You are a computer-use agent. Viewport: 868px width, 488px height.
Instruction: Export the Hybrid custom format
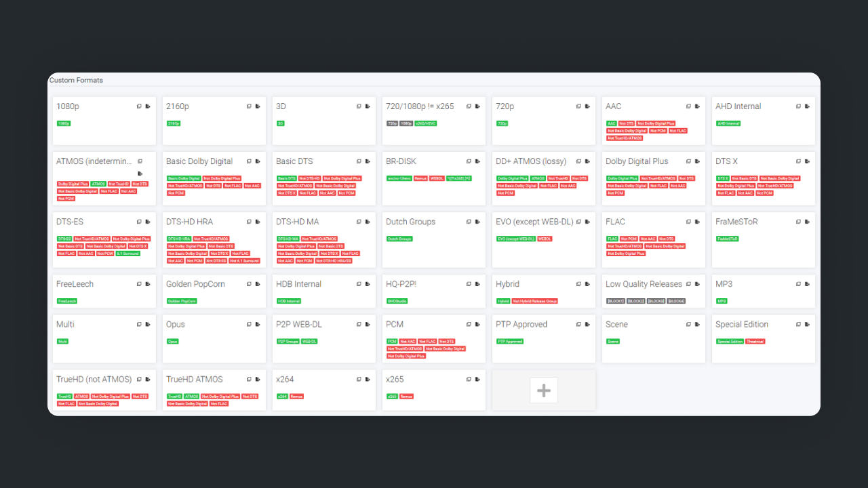[x=587, y=284]
